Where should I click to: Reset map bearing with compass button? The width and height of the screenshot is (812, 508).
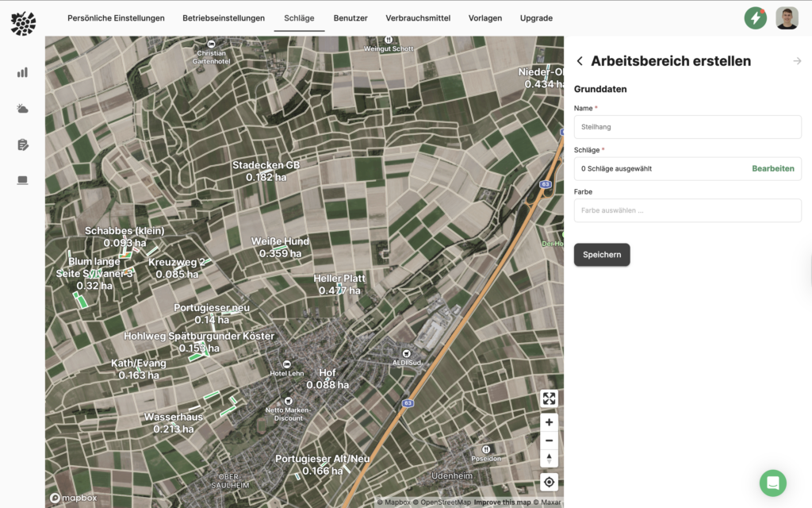click(549, 459)
